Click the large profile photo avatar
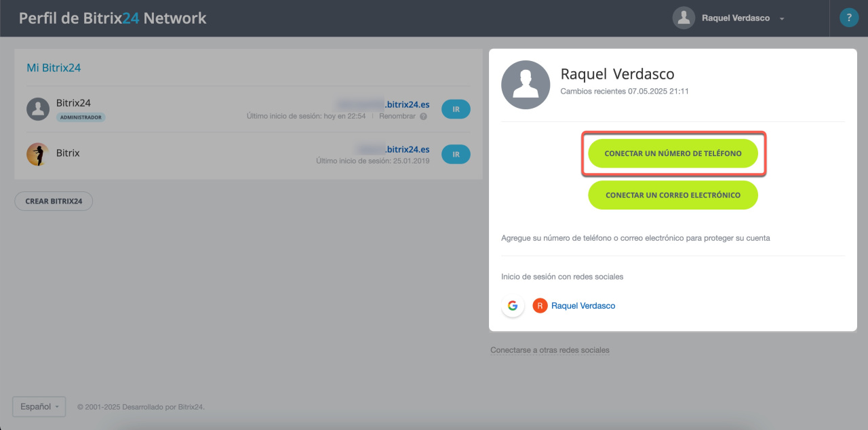Viewport: 868px width, 430px height. click(526, 85)
